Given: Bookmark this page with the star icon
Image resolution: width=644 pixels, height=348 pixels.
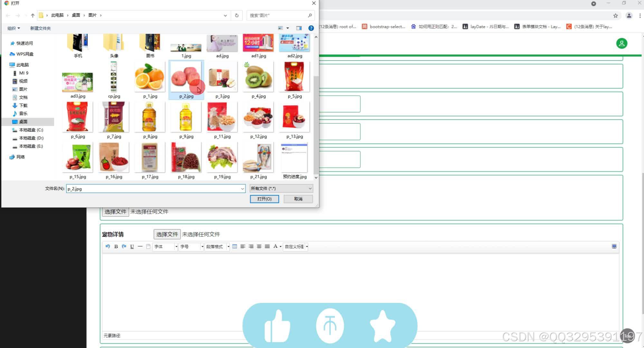Looking at the screenshot, I should 615,15.
